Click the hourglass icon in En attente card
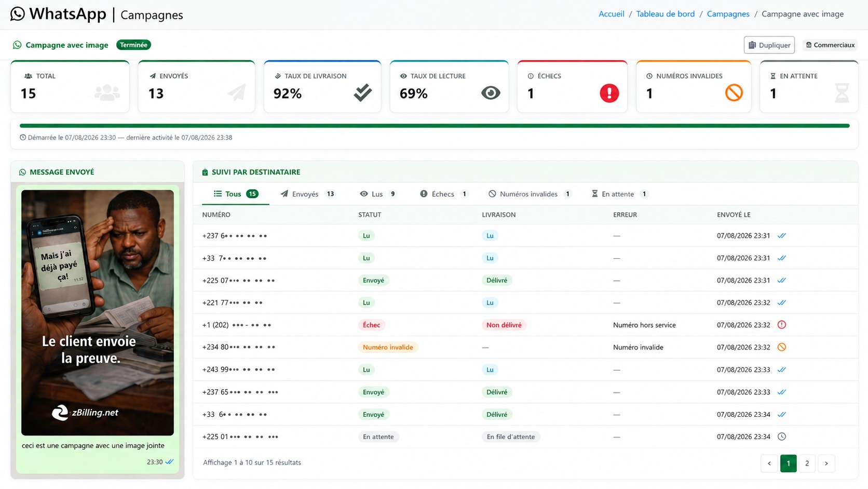Image resolution: width=868 pixels, height=489 pixels. (842, 93)
